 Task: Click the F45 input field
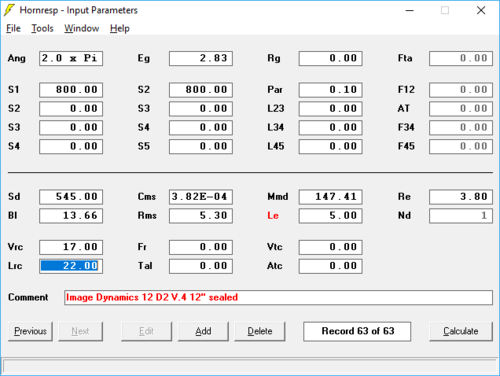[x=461, y=147]
